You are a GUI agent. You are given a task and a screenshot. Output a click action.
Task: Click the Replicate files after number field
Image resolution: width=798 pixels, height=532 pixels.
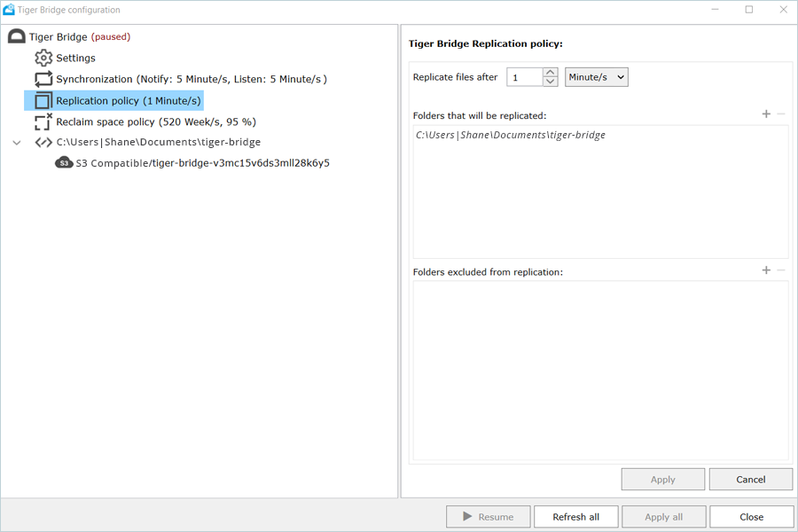[x=524, y=77]
